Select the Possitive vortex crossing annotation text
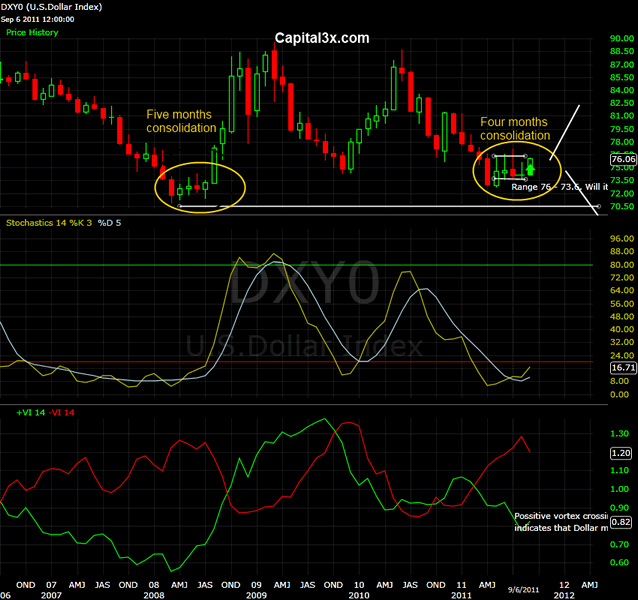 561,522
